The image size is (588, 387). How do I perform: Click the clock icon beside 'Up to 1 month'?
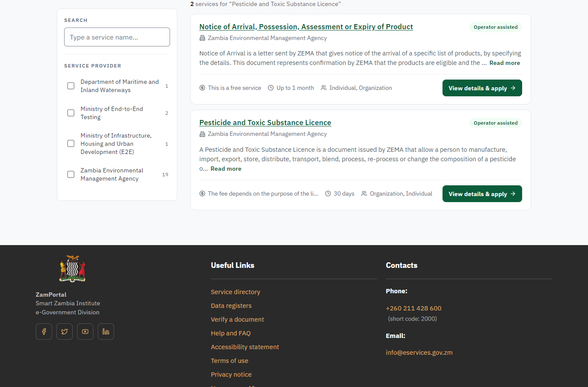point(271,88)
